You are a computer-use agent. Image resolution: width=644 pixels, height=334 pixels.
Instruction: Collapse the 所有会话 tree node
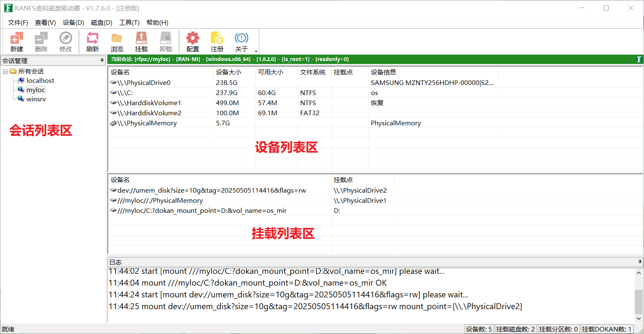tap(5, 72)
